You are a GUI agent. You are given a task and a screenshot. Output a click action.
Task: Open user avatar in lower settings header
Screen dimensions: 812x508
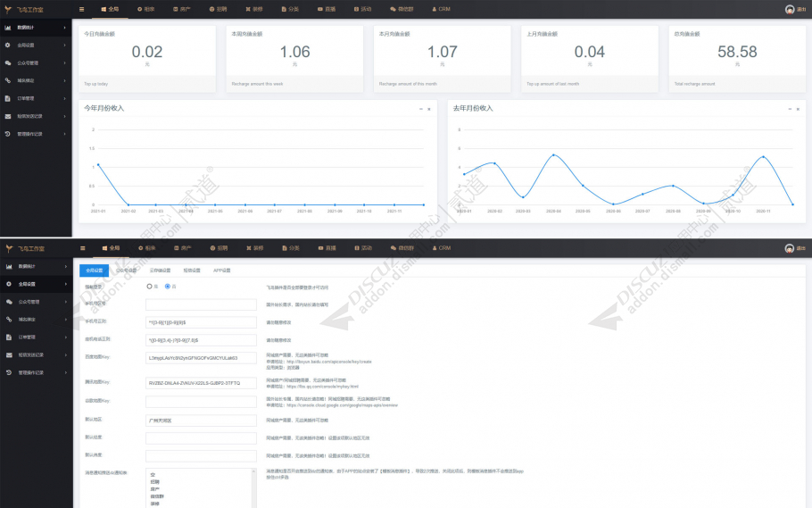pyautogui.click(x=789, y=248)
